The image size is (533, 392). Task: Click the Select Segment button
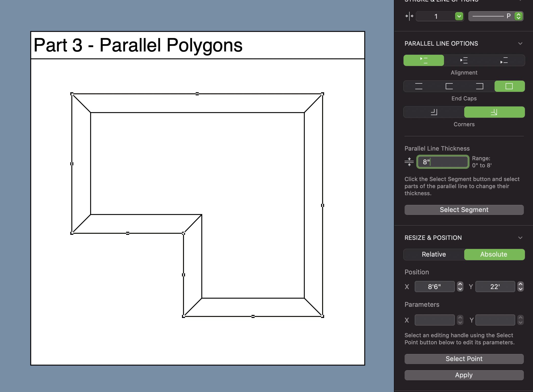click(x=464, y=210)
